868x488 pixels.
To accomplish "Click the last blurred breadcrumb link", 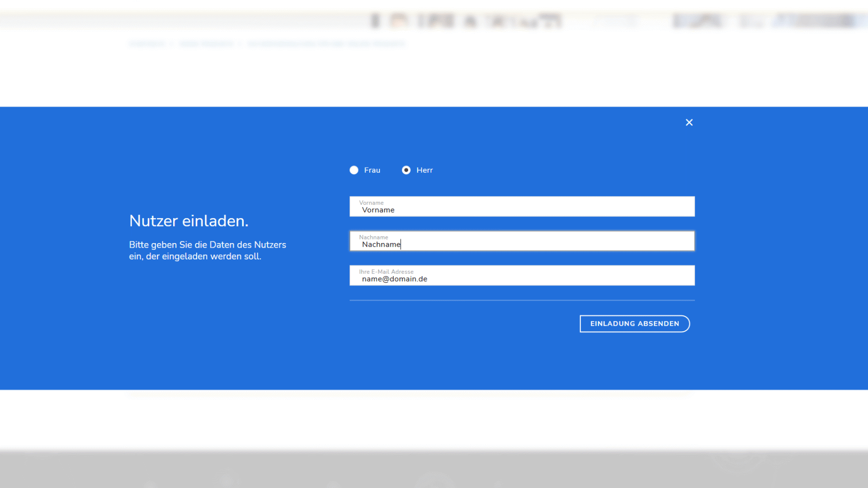I will 326,44.
